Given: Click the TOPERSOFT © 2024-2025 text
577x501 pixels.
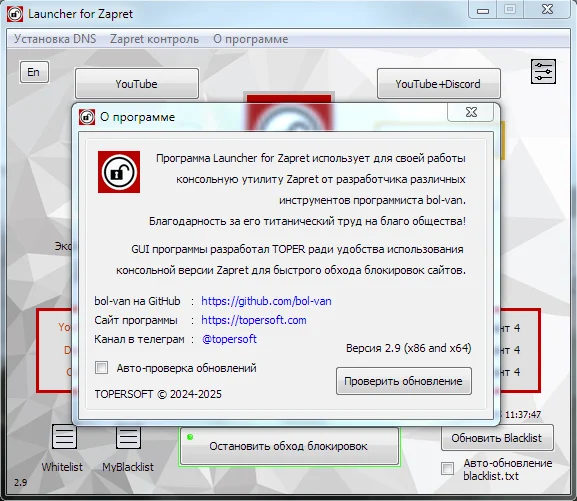Looking at the screenshot, I should pos(158,394).
